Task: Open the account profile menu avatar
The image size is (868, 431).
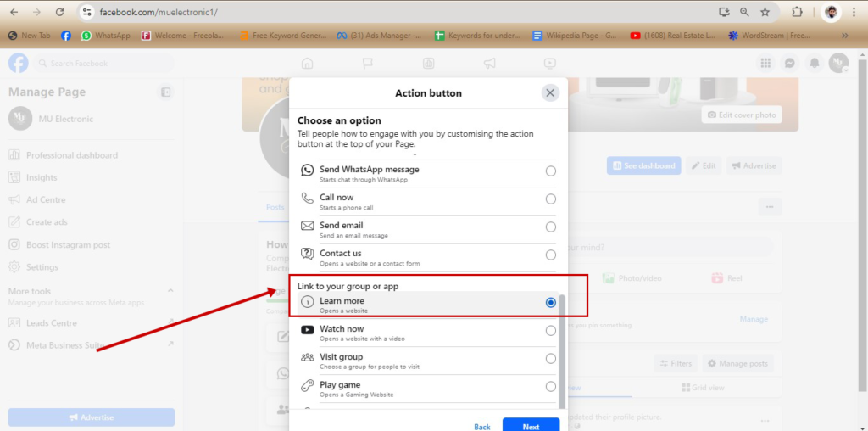Action: pos(838,63)
